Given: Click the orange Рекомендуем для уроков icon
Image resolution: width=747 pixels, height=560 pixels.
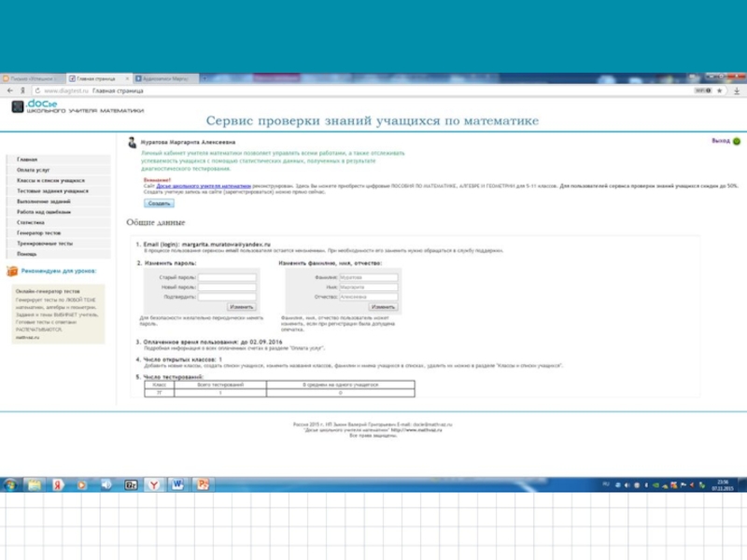Looking at the screenshot, I should 12,271.
